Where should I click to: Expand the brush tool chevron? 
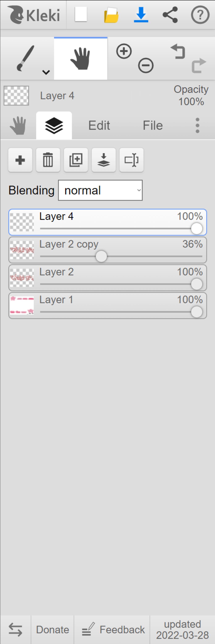tap(46, 72)
